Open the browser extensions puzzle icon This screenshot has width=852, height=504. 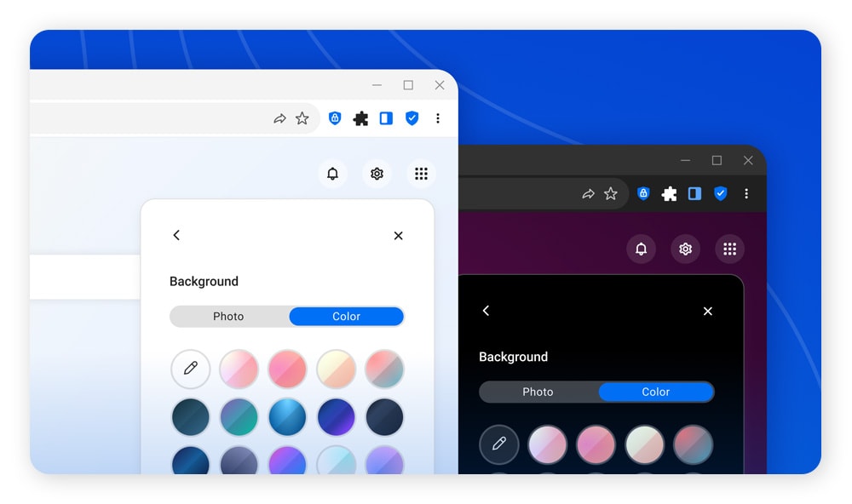[x=360, y=118]
